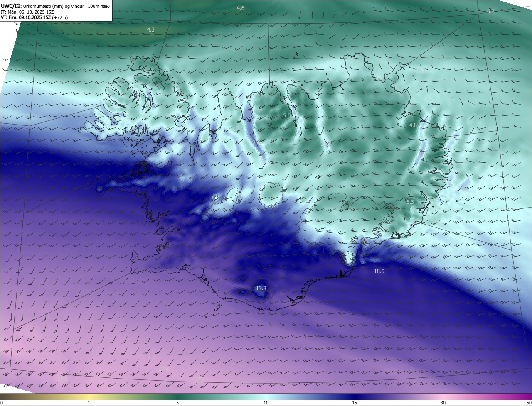
Task: Click the 5 tick on the color scale
Action: (x=177, y=403)
